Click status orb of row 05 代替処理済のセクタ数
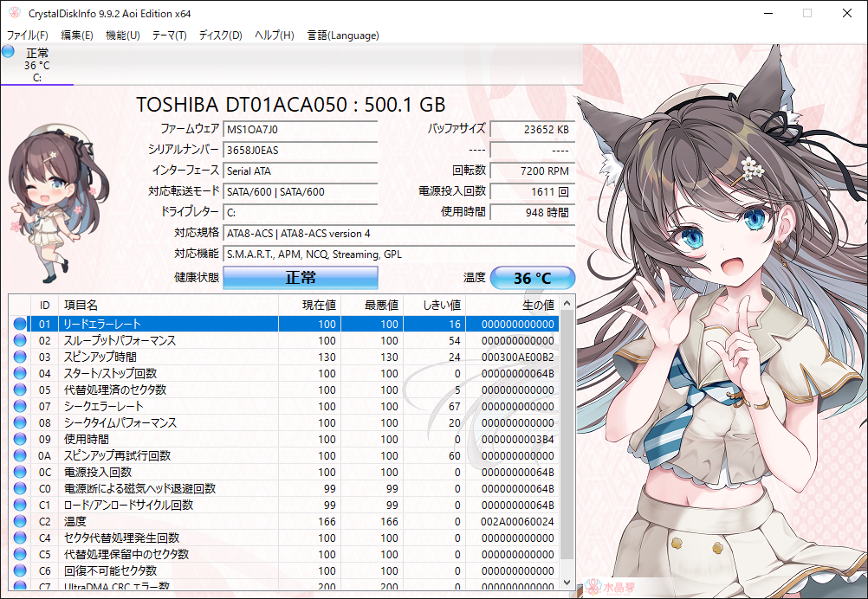 [x=20, y=390]
